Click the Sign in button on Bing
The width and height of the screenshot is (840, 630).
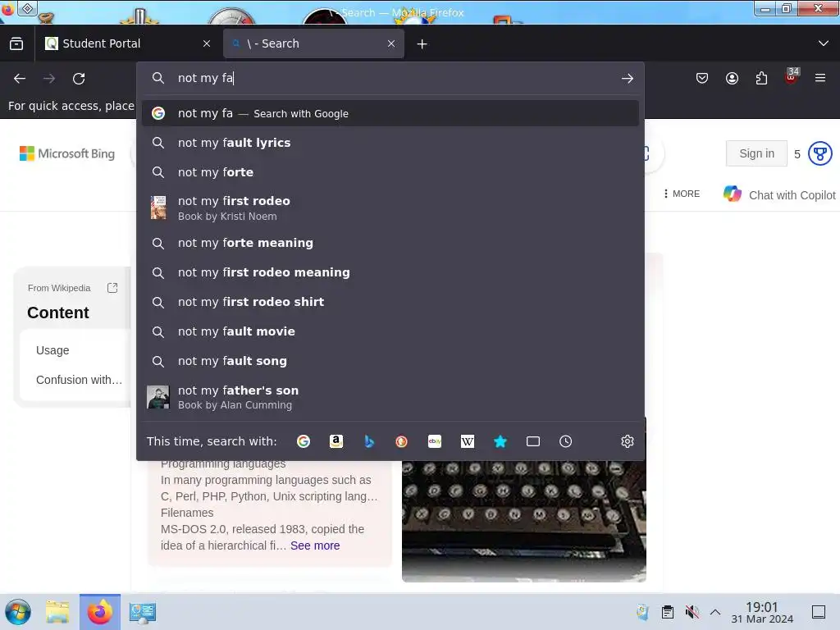tap(756, 153)
